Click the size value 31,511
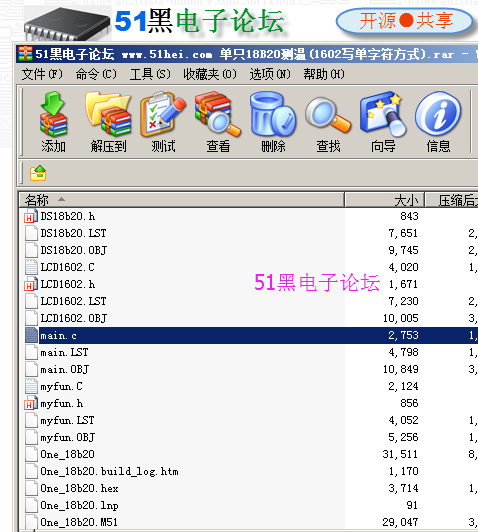 (x=400, y=454)
